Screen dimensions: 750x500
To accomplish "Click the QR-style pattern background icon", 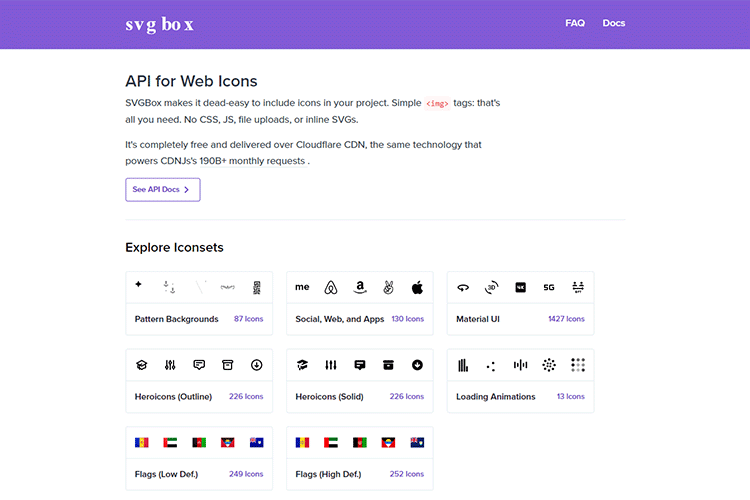I will [257, 288].
